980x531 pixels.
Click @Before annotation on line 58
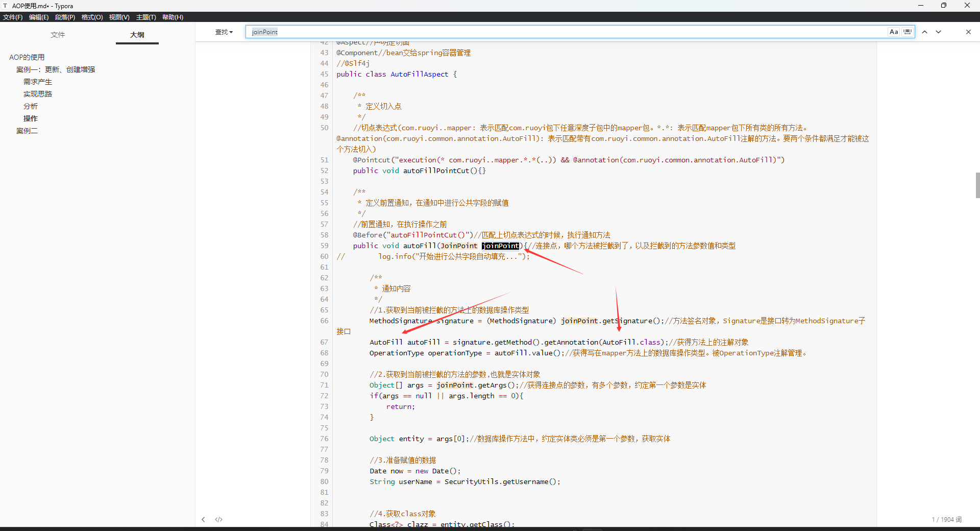[367, 235]
